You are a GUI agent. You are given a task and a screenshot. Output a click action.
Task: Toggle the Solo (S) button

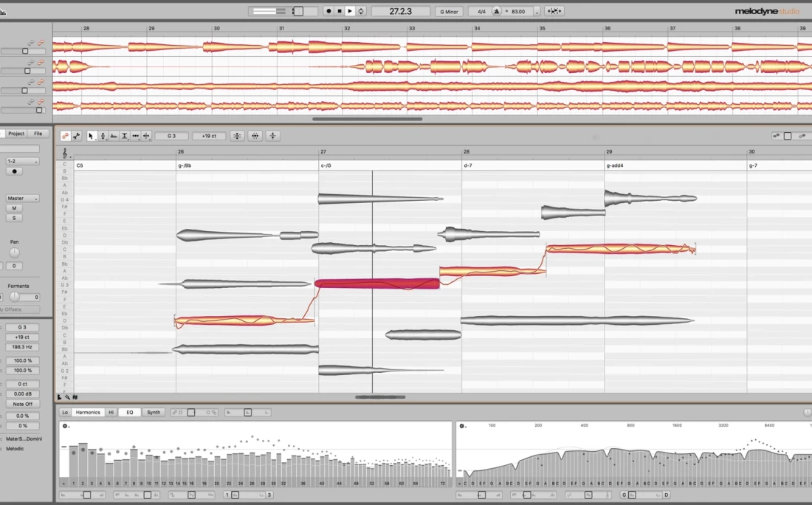click(13, 218)
